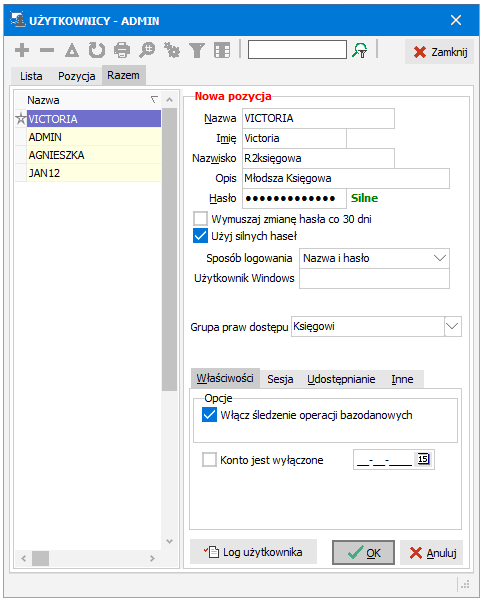Image resolution: width=483 pixels, height=602 pixels.
Task: Click the refresh arrow icon
Action: [x=97, y=50]
